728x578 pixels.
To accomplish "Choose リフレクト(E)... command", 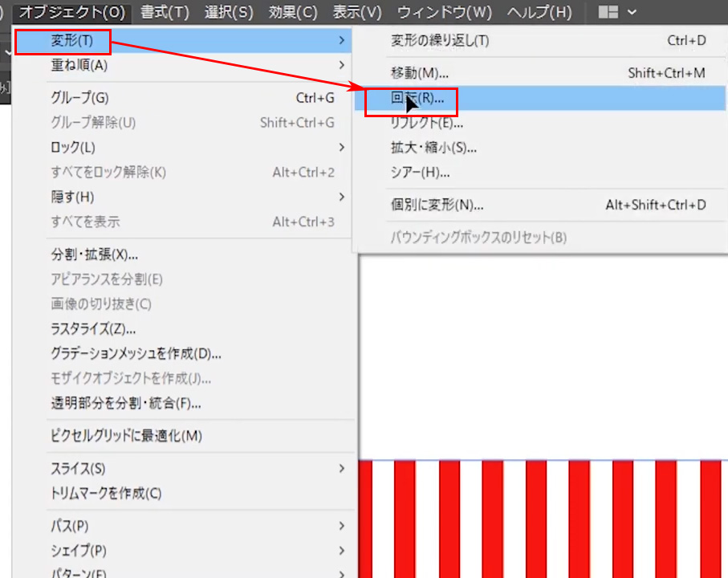I will pos(540,123).
